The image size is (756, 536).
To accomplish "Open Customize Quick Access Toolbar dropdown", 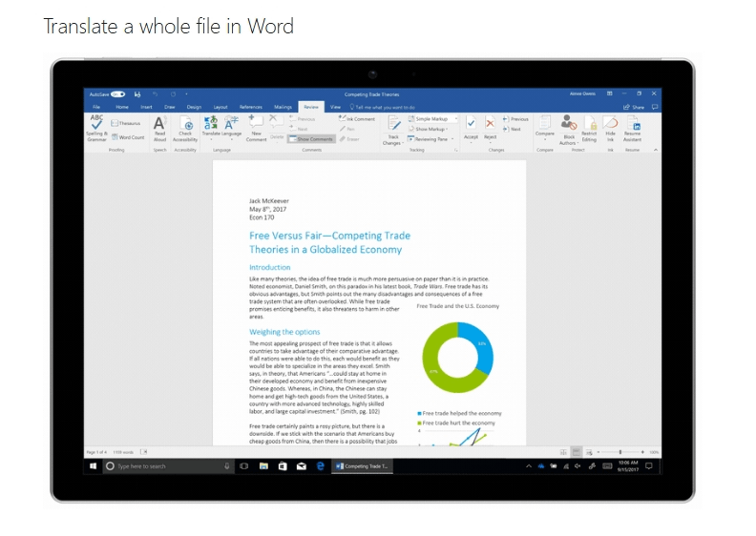I will pos(186,93).
